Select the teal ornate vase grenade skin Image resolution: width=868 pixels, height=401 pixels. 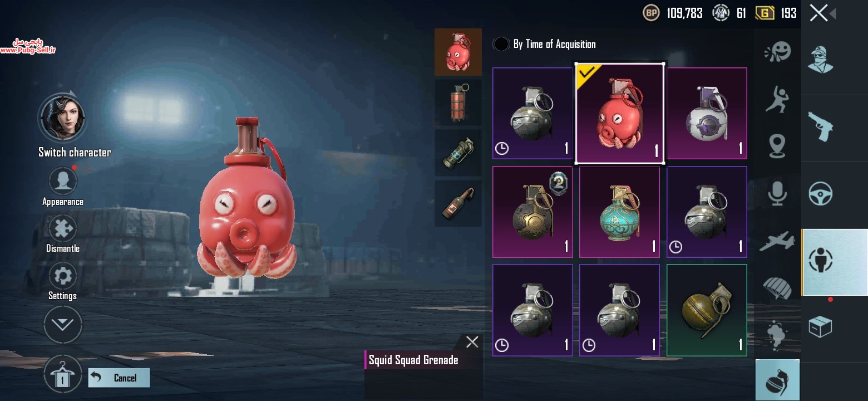click(619, 212)
